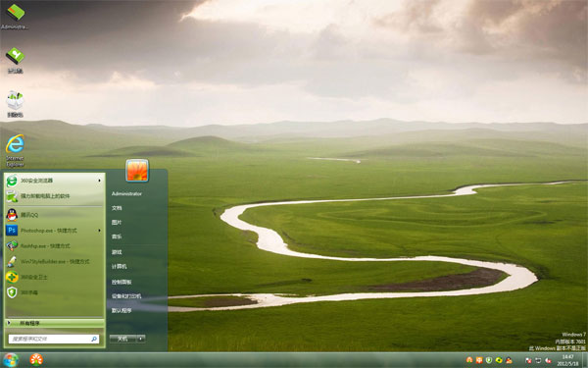The height and width of the screenshot is (368, 588).
Task: Open 360 Safe Guard from Start menu
Action: pos(54,277)
